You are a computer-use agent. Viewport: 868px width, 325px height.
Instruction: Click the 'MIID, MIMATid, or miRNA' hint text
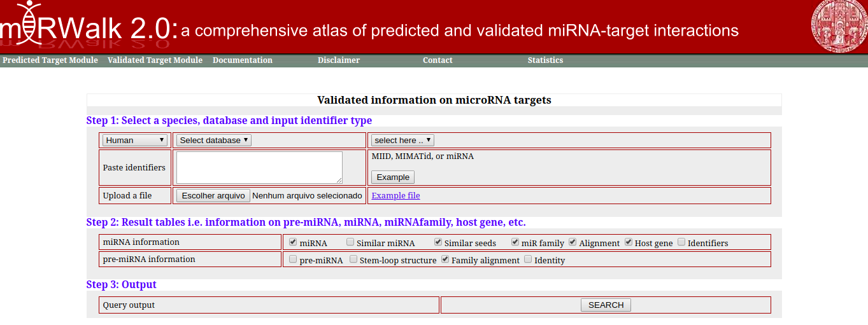click(x=423, y=156)
